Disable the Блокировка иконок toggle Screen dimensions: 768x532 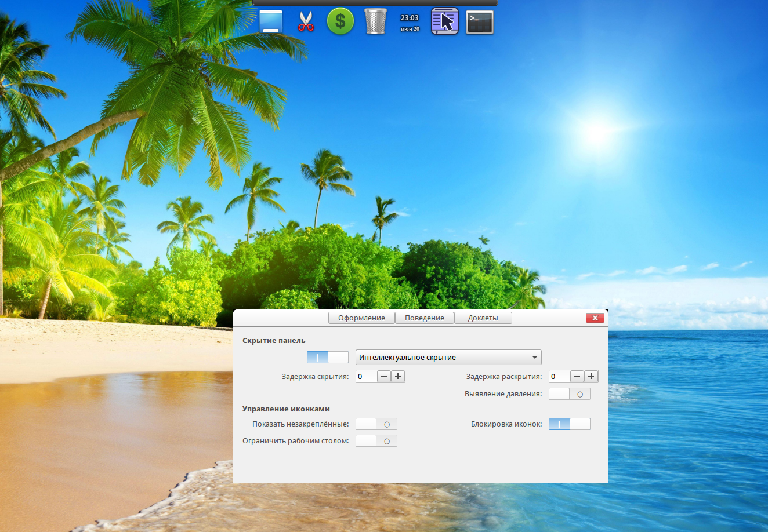570,424
